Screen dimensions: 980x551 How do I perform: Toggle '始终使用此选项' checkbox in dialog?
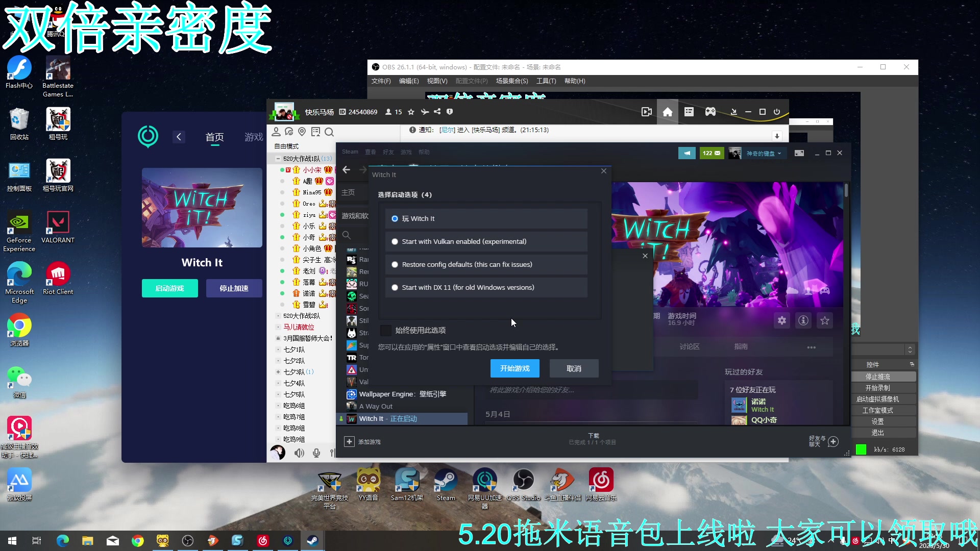click(386, 330)
